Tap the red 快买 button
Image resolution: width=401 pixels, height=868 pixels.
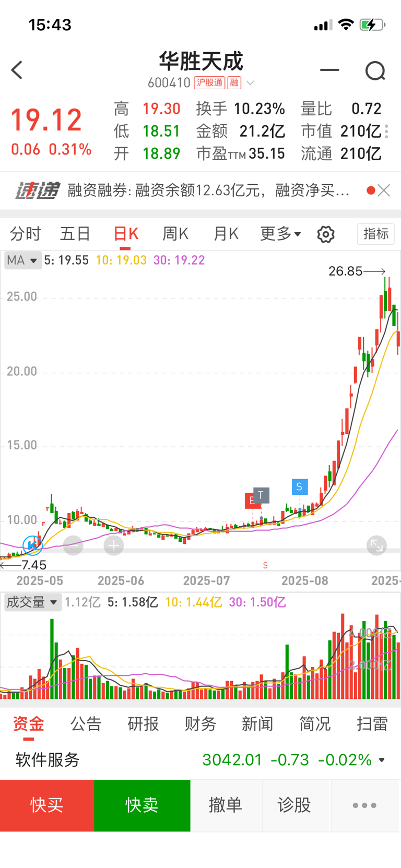[47, 805]
